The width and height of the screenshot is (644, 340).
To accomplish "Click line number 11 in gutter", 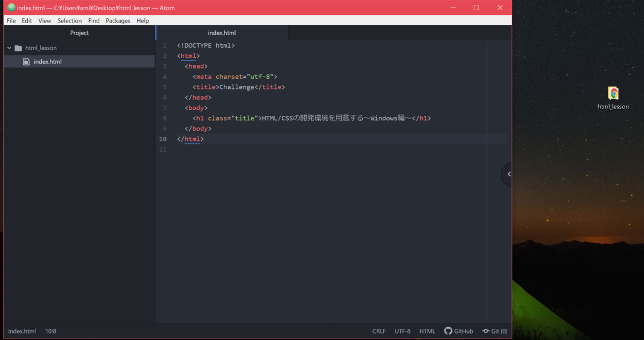I will [x=163, y=150].
